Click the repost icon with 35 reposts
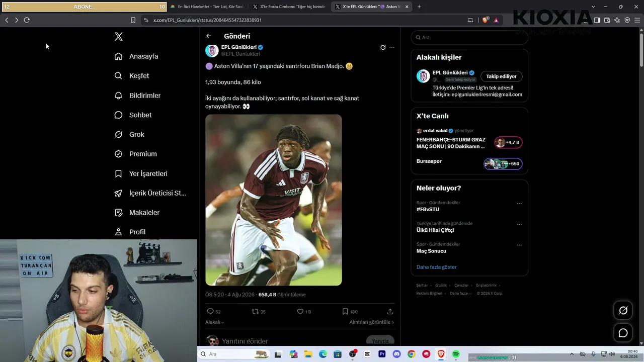Image resolution: width=644 pixels, height=362 pixels. 255,312
